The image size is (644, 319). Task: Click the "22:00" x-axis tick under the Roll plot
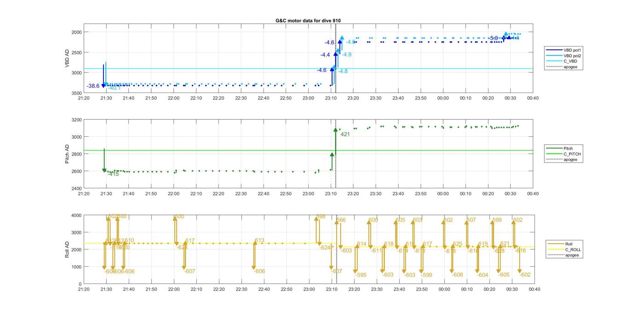[x=174, y=290]
